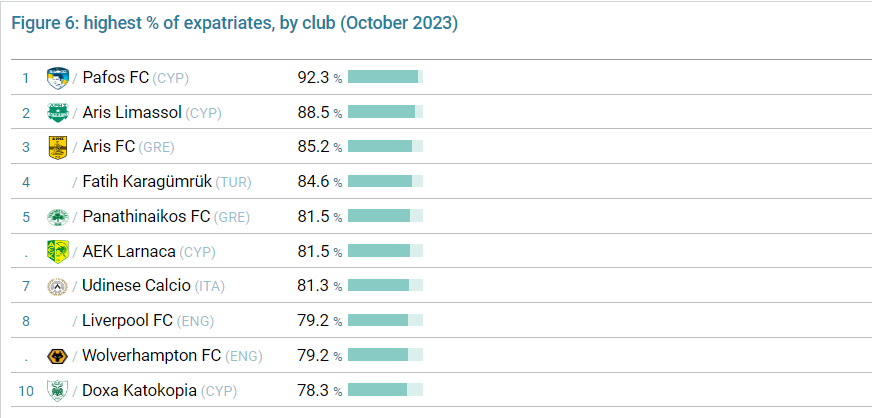Click Pafos FC's 92.3% percentage bar

pos(385,77)
